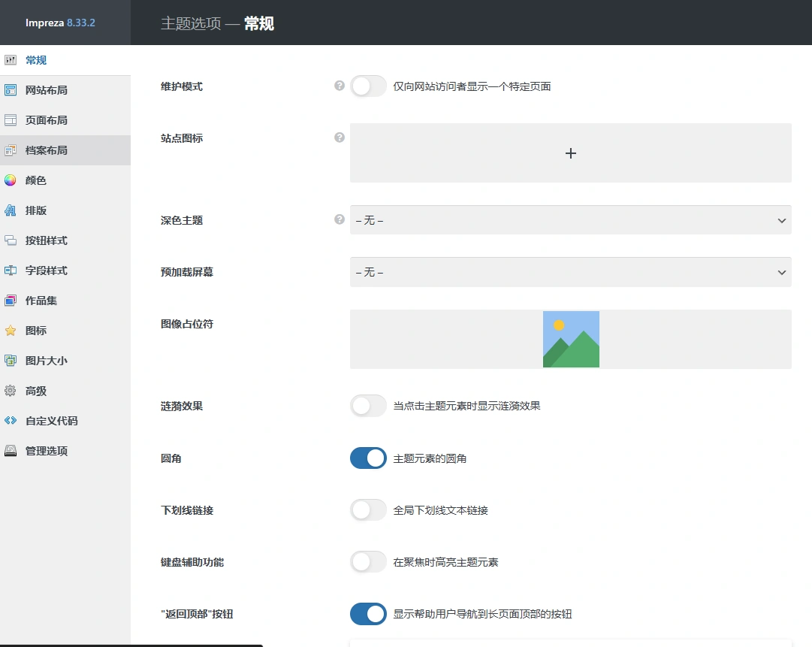Disable the 圆角 toggle
Viewport: 812px width, 647px height.
pyautogui.click(x=367, y=458)
